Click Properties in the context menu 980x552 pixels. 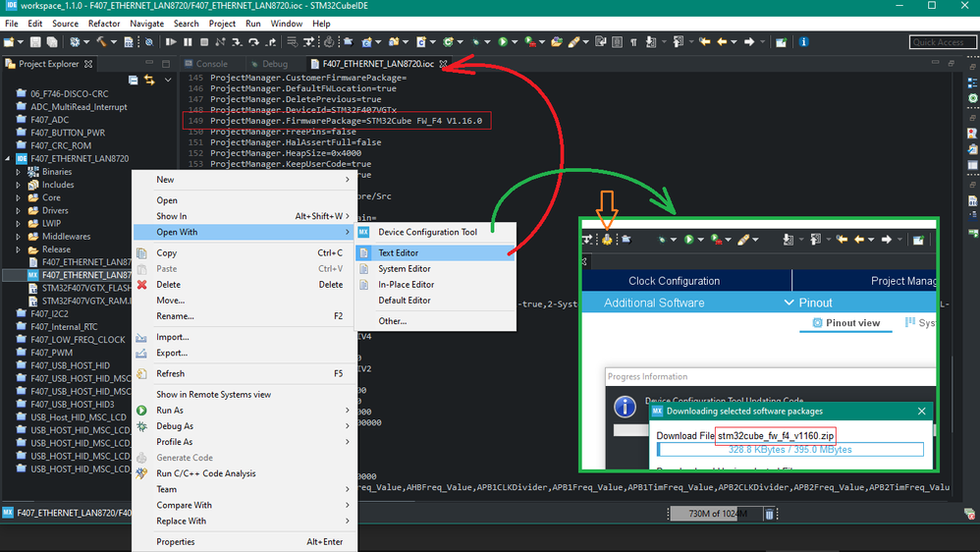(245, 541)
